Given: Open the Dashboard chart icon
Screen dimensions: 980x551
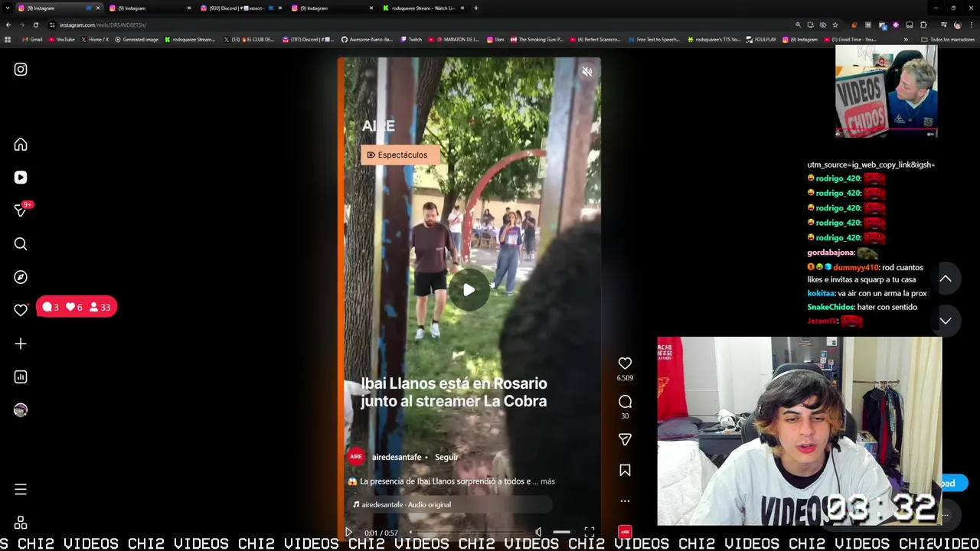Looking at the screenshot, I should coord(21,377).
